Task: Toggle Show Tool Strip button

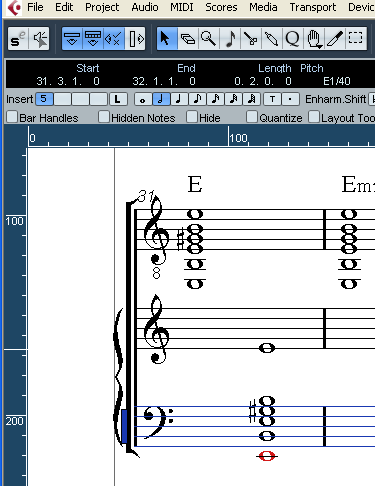Action: tap(93, 39)
